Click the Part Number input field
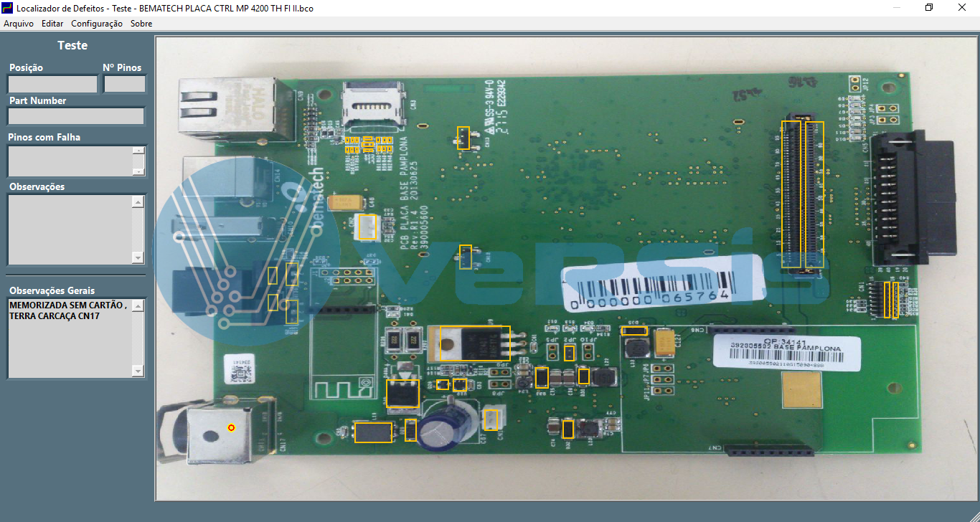 pyautogui.click(x=76, y=116)
